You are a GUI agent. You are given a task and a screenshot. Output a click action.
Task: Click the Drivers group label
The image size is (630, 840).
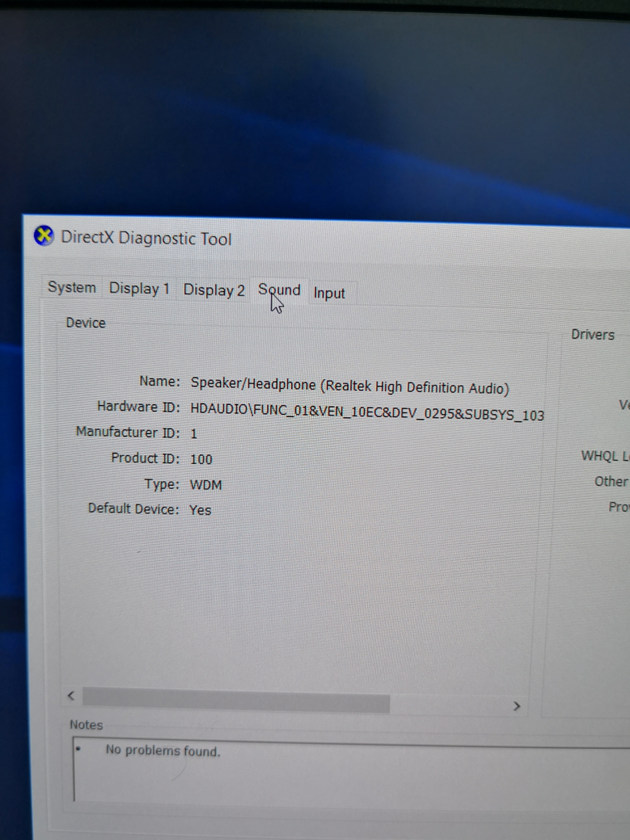pyautogui.click(x=593, y=335)
